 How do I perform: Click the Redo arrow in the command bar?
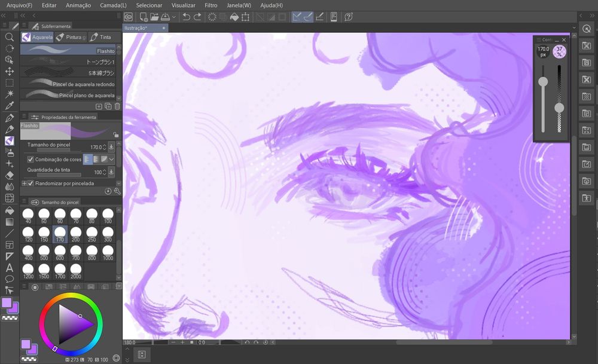[197, 17]
